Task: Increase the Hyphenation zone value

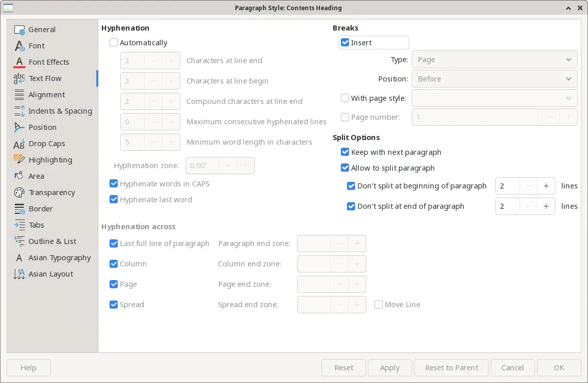Action: click(x=246, y=166)
